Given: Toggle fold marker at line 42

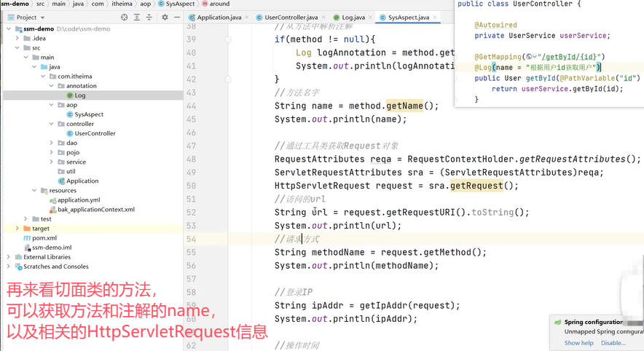Looking at the screenshot, I should (x=228, y=79).
